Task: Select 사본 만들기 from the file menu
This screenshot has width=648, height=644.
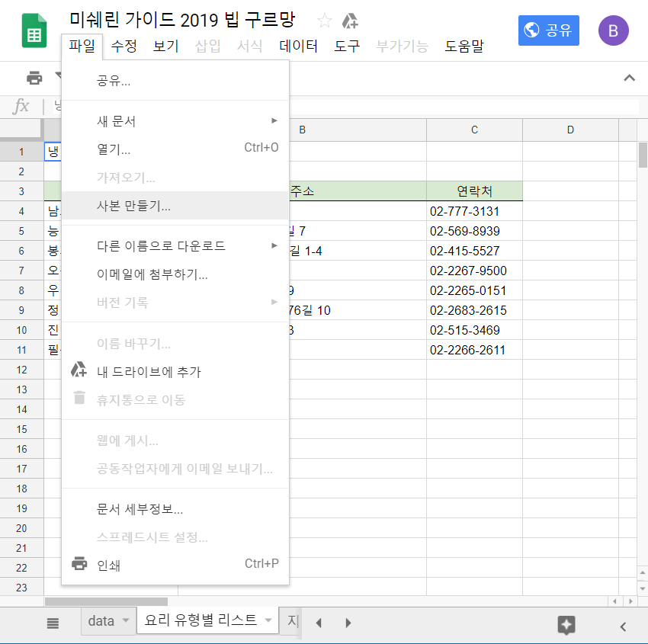Action: [133, 206]
